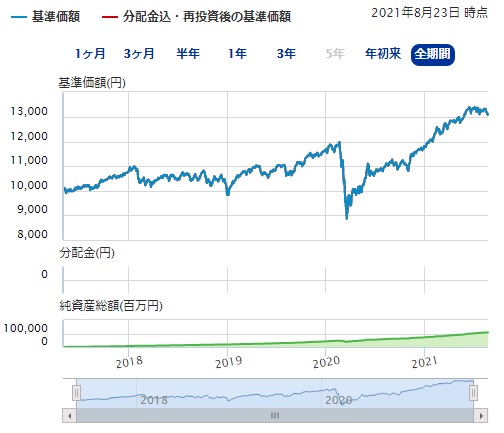The image size is (504, 433).
Task: Click the scrollbar left arrow
Action: (x=69, y=416)
